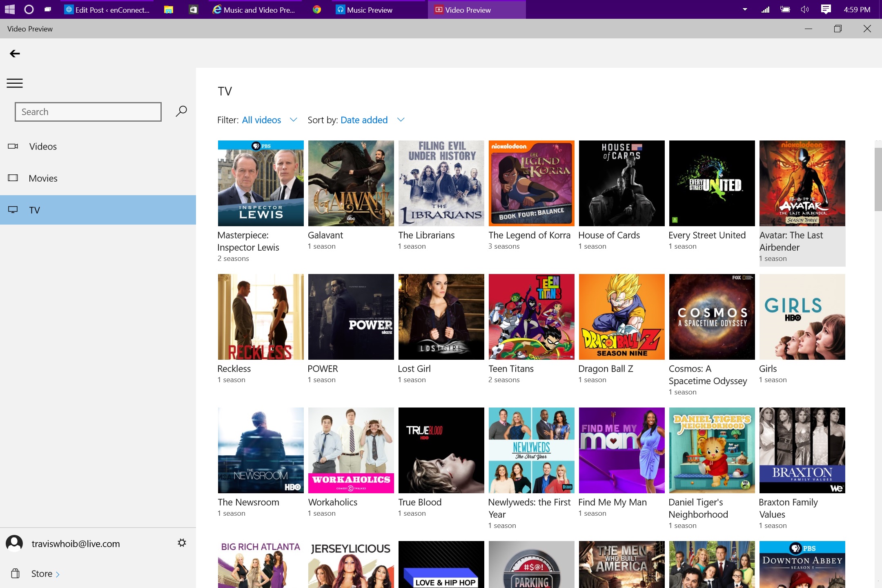Click the Movies film icon in sidebar
Image resolution: width=882 pixels, height=588 pixels.
[13, 178]
